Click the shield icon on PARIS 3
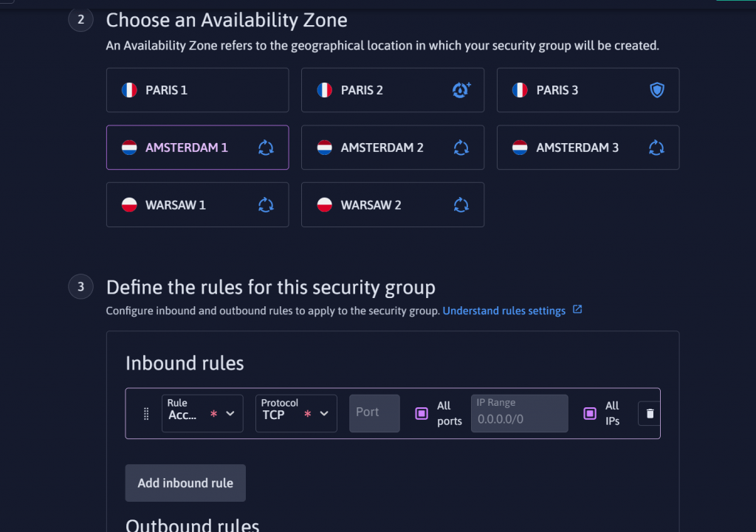The height and width of the screenshot is (532, 756). (x=656, y=90)
